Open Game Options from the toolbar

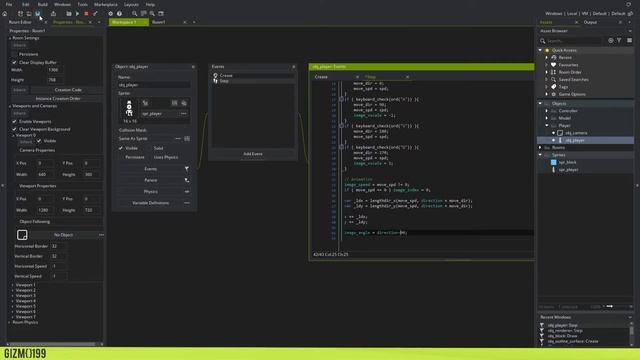pos(110,14)
